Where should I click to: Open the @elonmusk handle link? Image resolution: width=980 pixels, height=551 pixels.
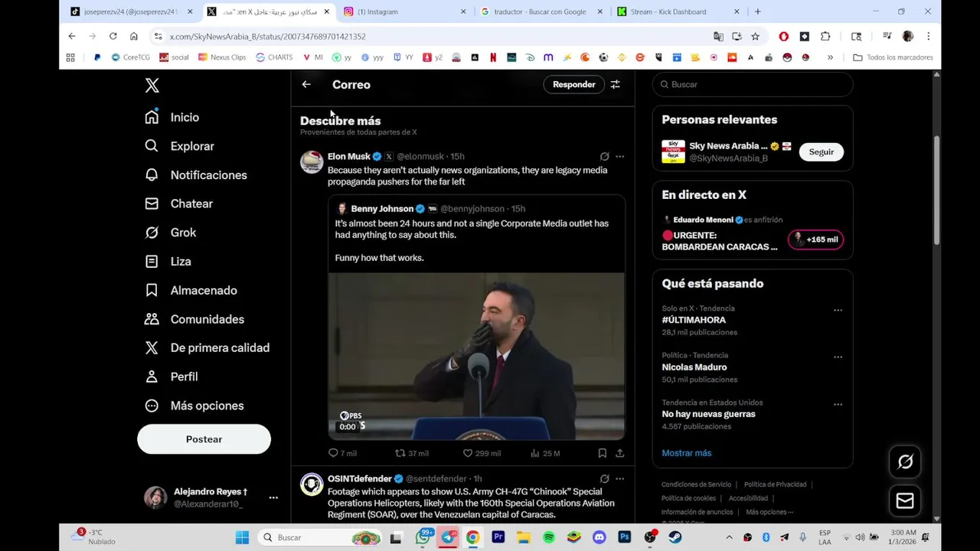(420, 156)
